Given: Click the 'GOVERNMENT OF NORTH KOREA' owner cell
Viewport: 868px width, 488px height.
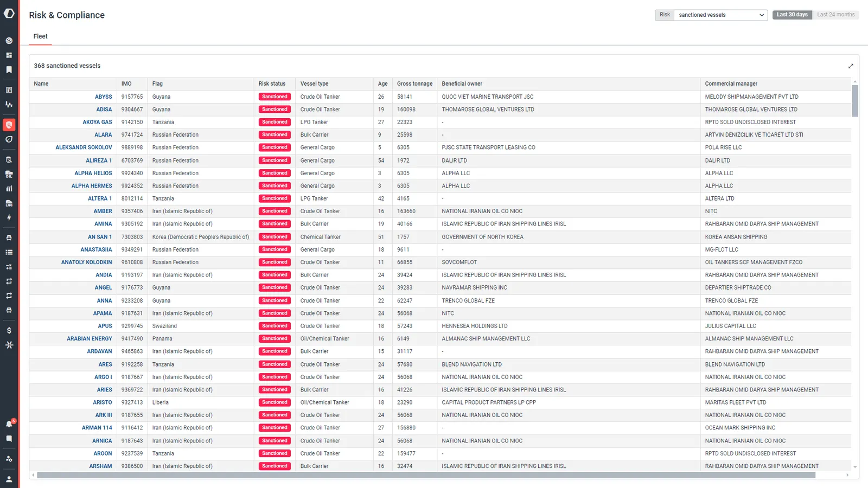Looking at the screenshot, I should point(483,237).
